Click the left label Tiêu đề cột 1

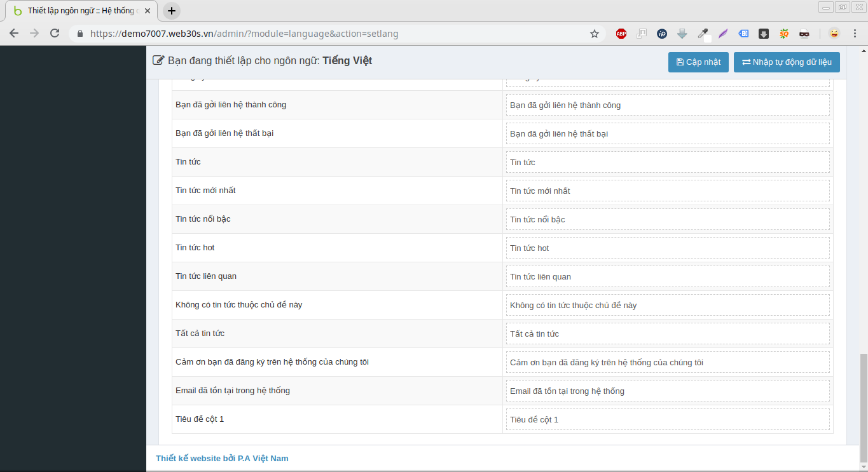tap(200, 419)
